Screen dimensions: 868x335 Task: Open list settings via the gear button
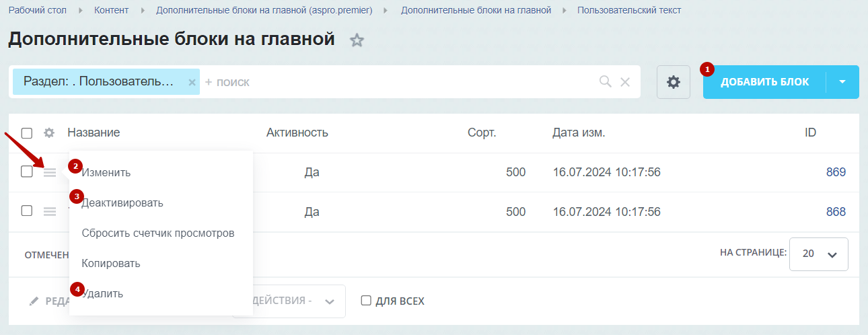[674, 82]
